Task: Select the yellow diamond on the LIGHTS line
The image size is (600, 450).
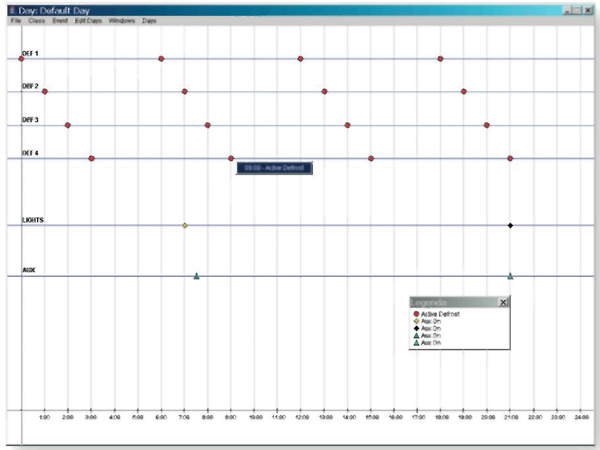Action: [x=185, y=225]
